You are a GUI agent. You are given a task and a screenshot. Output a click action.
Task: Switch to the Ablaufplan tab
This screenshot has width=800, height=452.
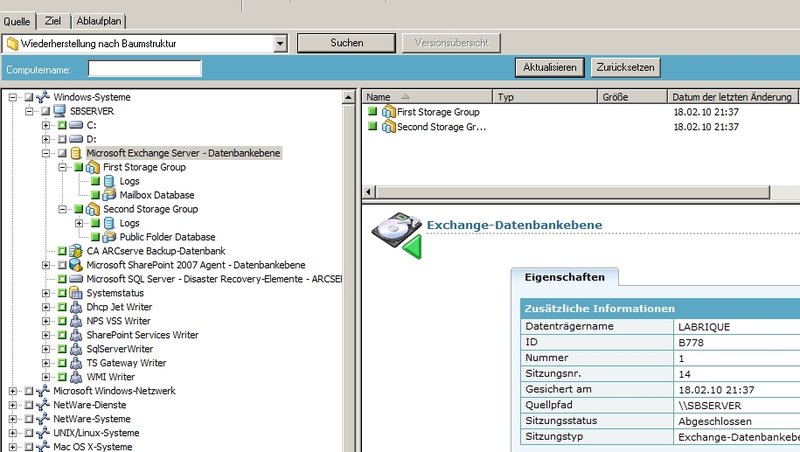pos(99,21)
